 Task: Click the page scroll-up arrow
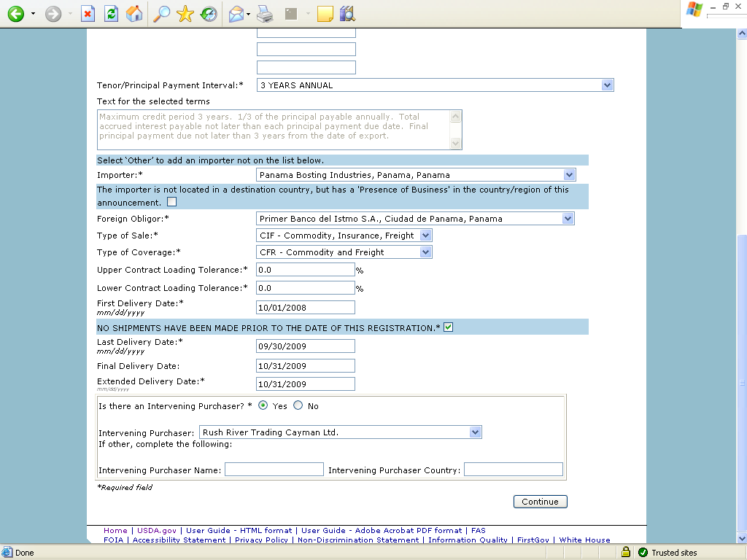[x=742, y=34]
